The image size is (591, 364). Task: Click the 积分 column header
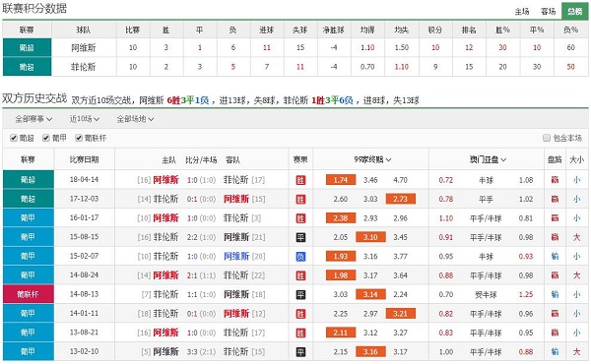[x=435, y=30]
